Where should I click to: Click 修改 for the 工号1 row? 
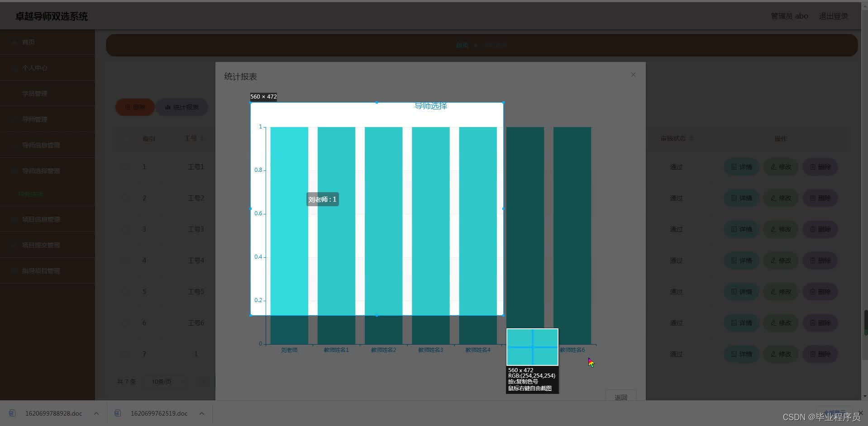(781, 167)
